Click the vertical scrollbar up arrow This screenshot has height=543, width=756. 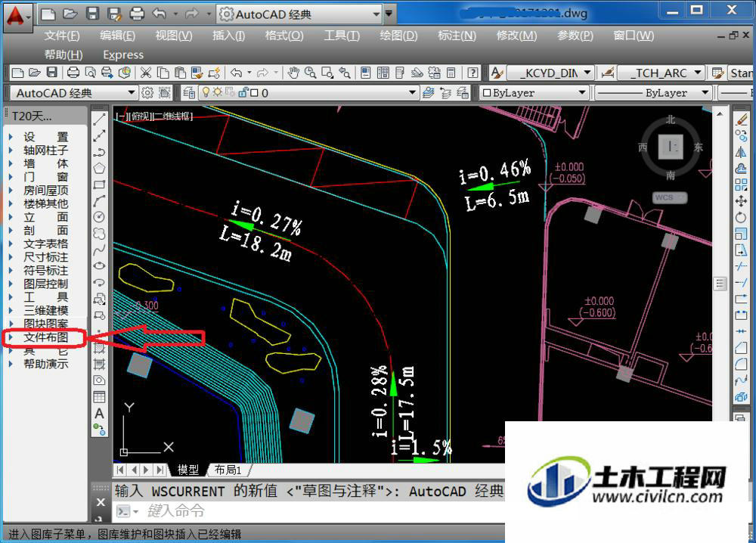[720, 113]
